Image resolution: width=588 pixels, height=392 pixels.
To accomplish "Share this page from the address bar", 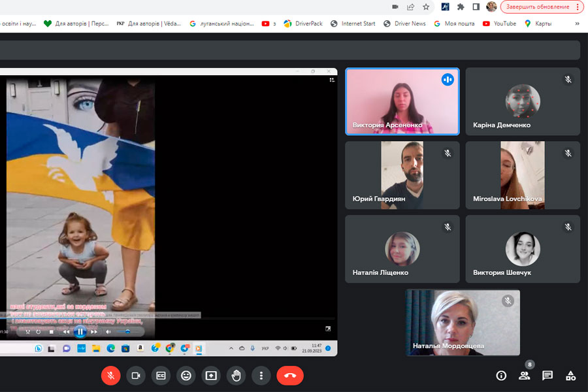I will (x=411, y=7).
